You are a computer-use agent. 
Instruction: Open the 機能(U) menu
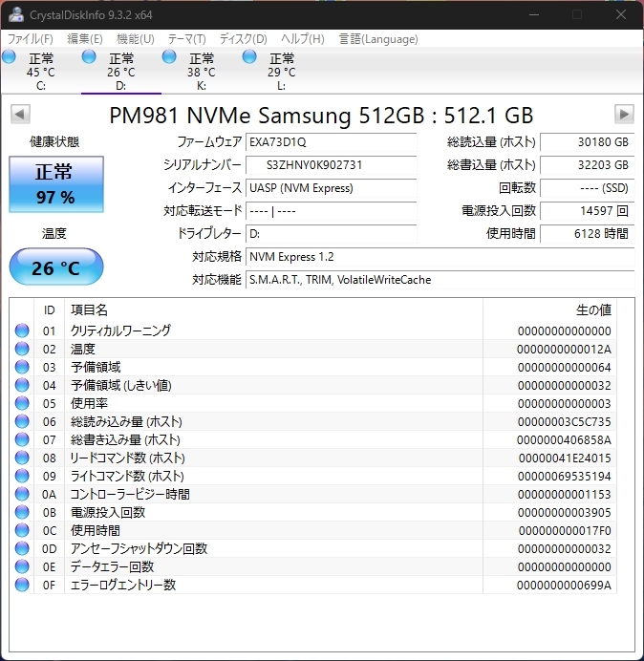click(135, 39)
